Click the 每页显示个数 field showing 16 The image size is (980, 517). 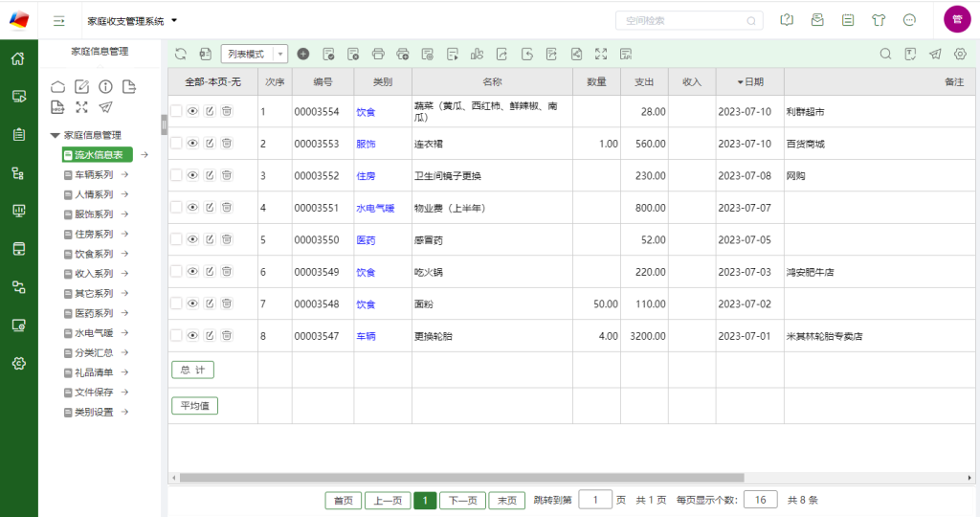coord(761,500)
